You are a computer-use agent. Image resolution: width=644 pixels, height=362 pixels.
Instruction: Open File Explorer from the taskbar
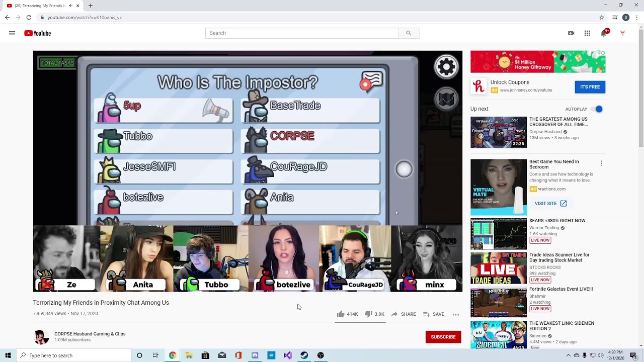point(189,355)
